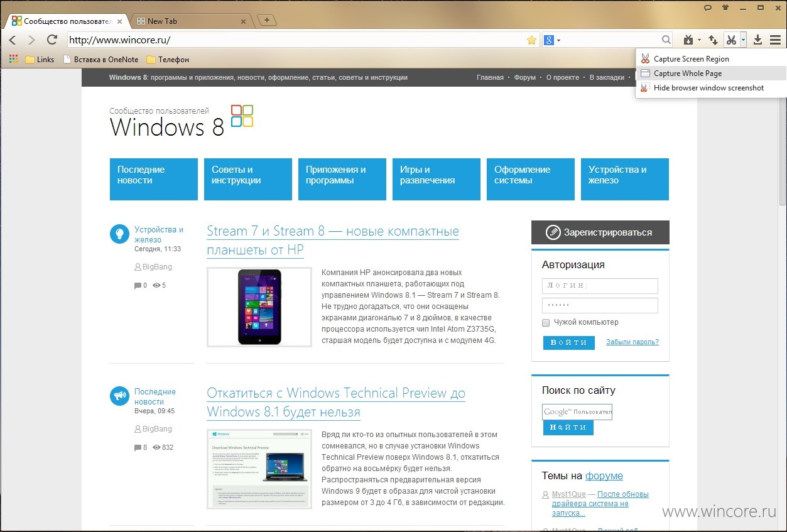The width and height of the screenshot is (787, 532).
Task: Switch to the New Tab tab
Action: 190,21
